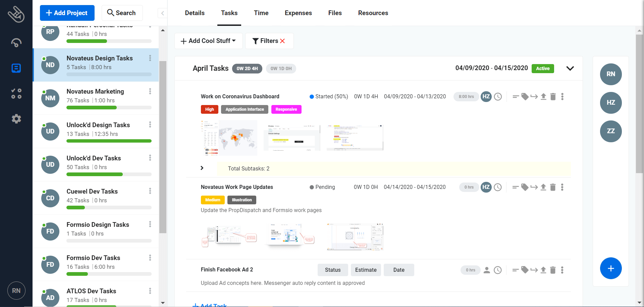Open the world map thumbnail attachment

(x=229, y=138)
